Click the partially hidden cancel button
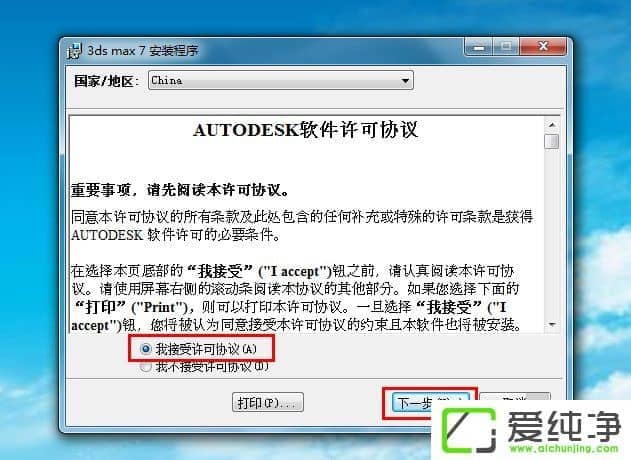Viewport: 631px width, 460px height. [515, 397]
